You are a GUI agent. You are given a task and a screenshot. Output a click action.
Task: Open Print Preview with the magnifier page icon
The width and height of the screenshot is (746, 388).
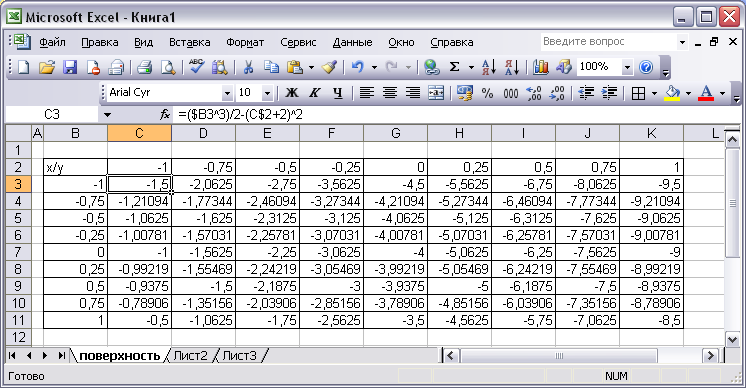pos(168,67)
